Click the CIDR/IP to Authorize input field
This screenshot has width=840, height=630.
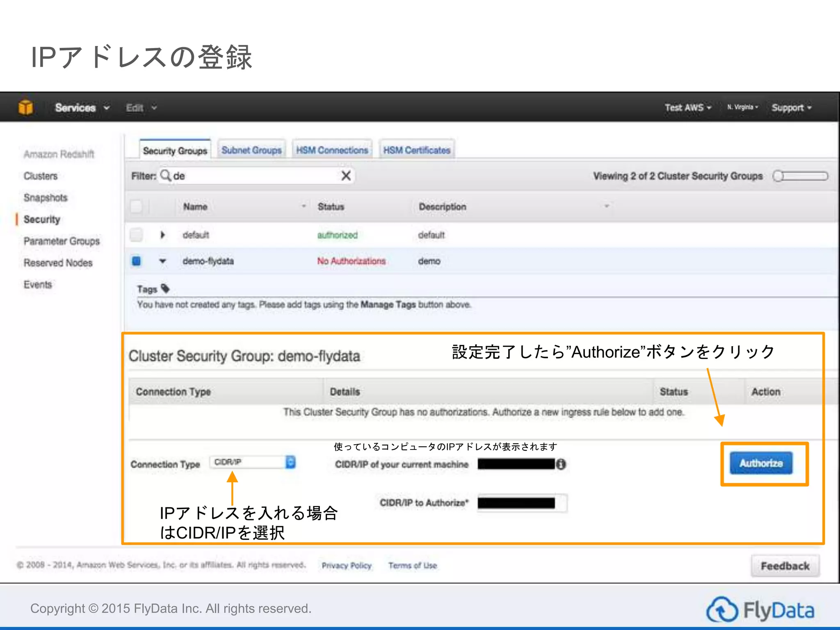tap(523, 503)
